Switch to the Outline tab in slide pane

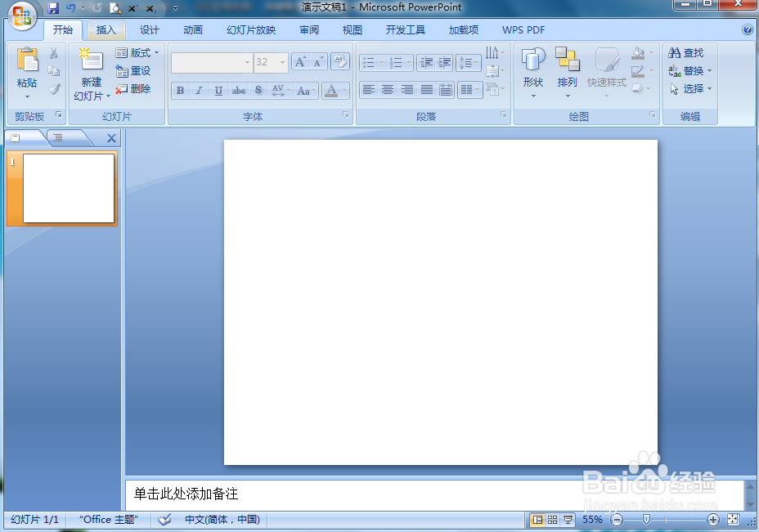point(57,138)
